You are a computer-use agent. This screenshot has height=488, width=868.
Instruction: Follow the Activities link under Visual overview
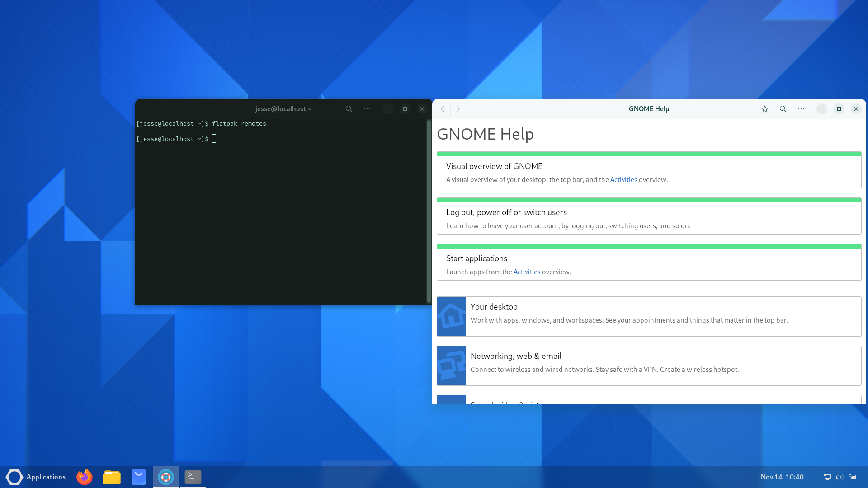tap(623, 180)
